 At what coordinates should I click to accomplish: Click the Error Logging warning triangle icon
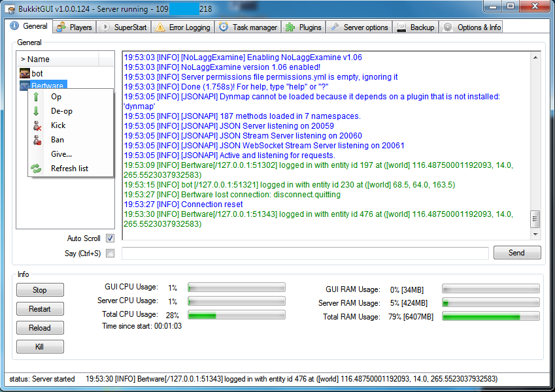tap(160, 27)
